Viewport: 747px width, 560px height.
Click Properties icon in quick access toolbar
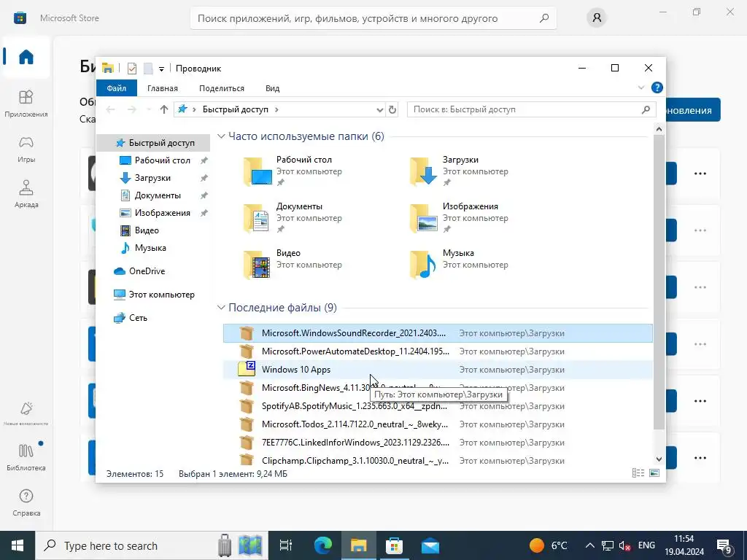132,69
